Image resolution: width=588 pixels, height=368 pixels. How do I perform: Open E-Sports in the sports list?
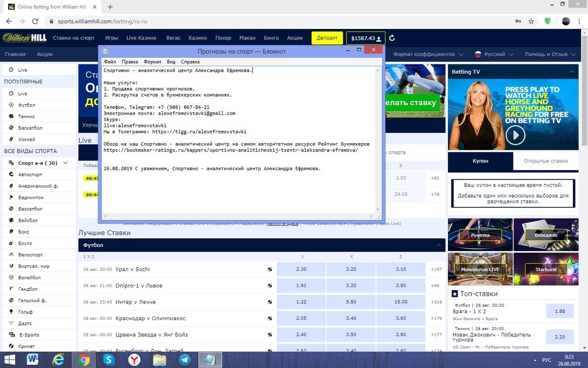tap(39, 335)
